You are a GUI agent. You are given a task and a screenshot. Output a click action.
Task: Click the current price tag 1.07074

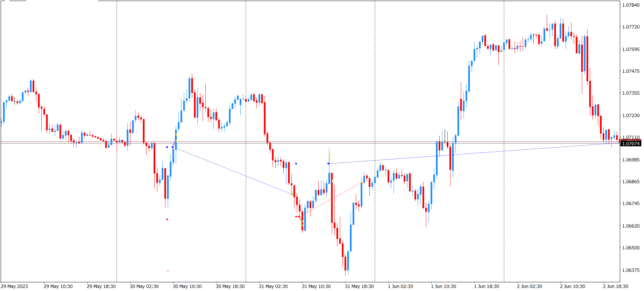[631, 144]
